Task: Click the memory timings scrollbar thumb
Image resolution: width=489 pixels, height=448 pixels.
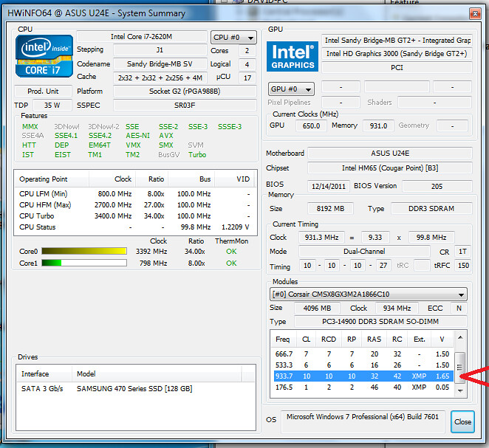Action: (x=460, y=368)
